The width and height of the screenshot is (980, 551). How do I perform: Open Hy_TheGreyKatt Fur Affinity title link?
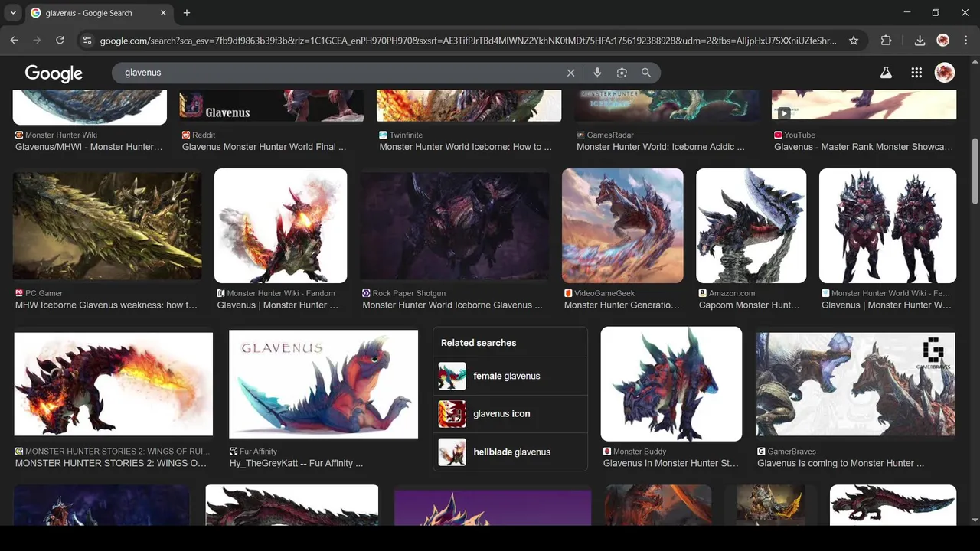(x=296, y=463)
